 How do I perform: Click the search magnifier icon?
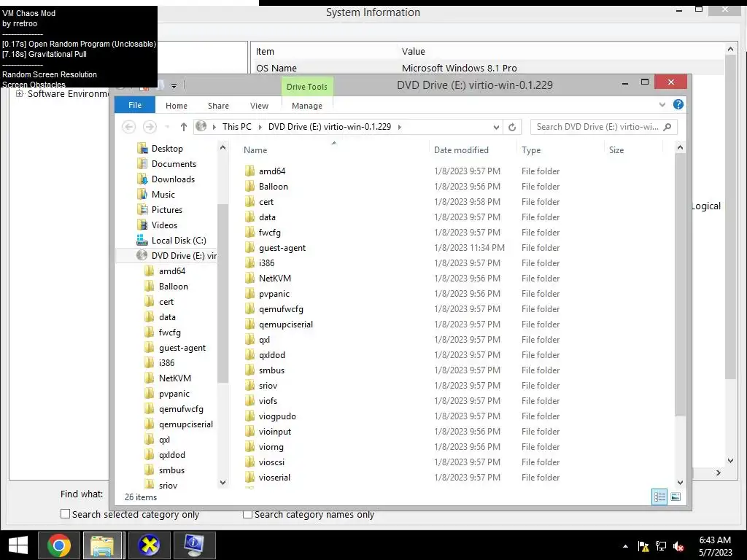[667, 127]
